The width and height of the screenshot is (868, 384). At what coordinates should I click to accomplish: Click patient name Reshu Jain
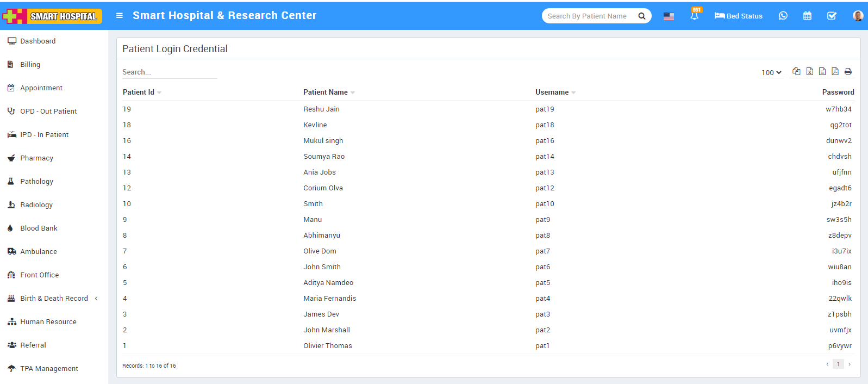(321, 109)
